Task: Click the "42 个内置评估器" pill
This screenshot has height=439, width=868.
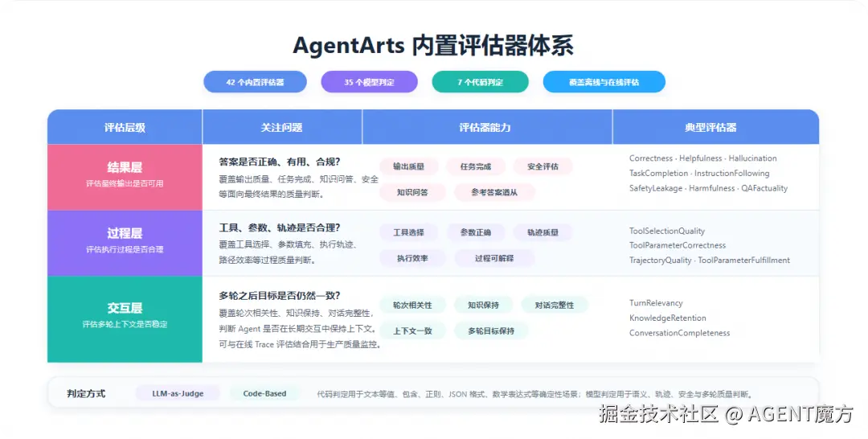Action: [256, 82]
